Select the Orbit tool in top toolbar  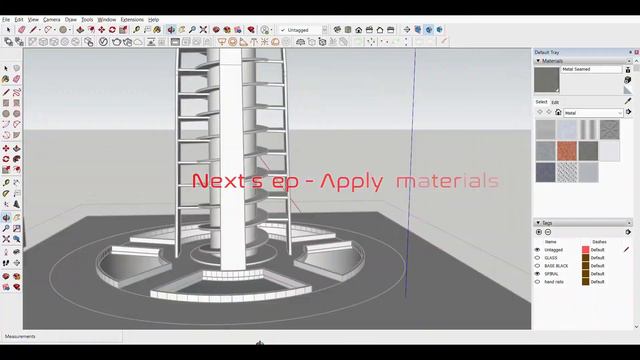[x=171, y=30]
